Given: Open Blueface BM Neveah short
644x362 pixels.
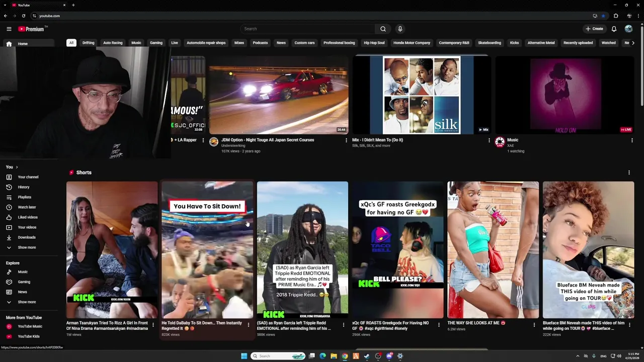Looking at the screenshot, I should pos(588,250).
